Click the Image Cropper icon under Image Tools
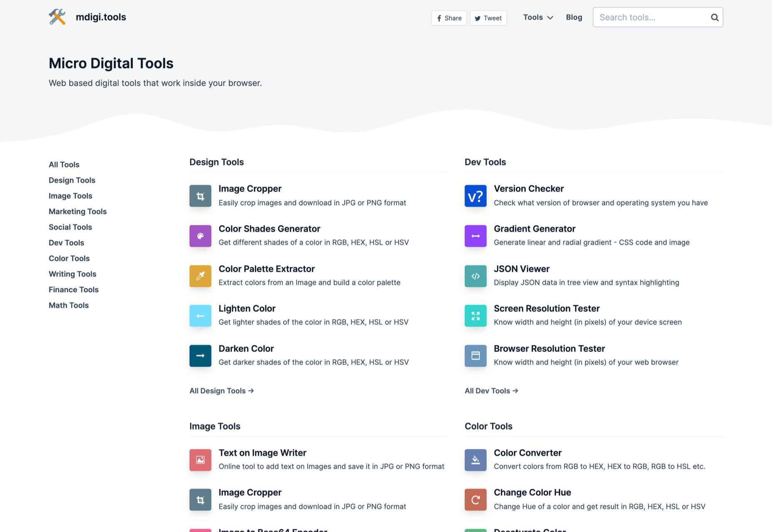 tap(200, 500)
